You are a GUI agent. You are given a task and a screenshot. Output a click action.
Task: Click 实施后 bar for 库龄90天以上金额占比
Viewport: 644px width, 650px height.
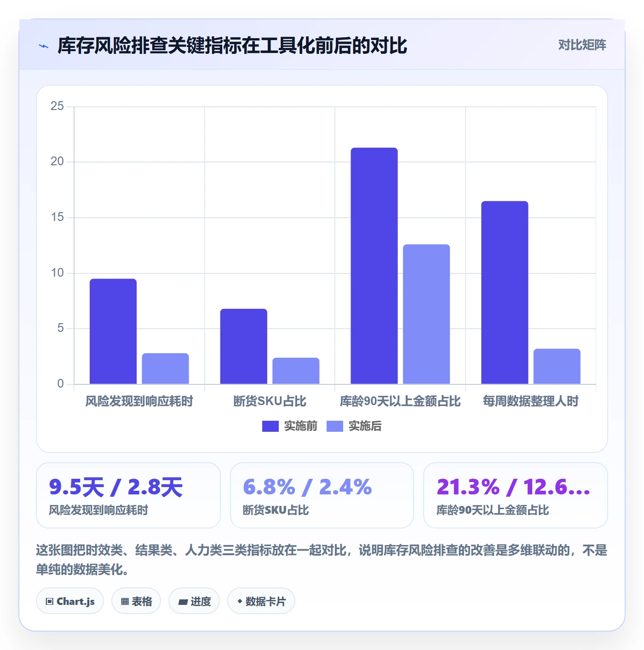(x=426, y=314)
